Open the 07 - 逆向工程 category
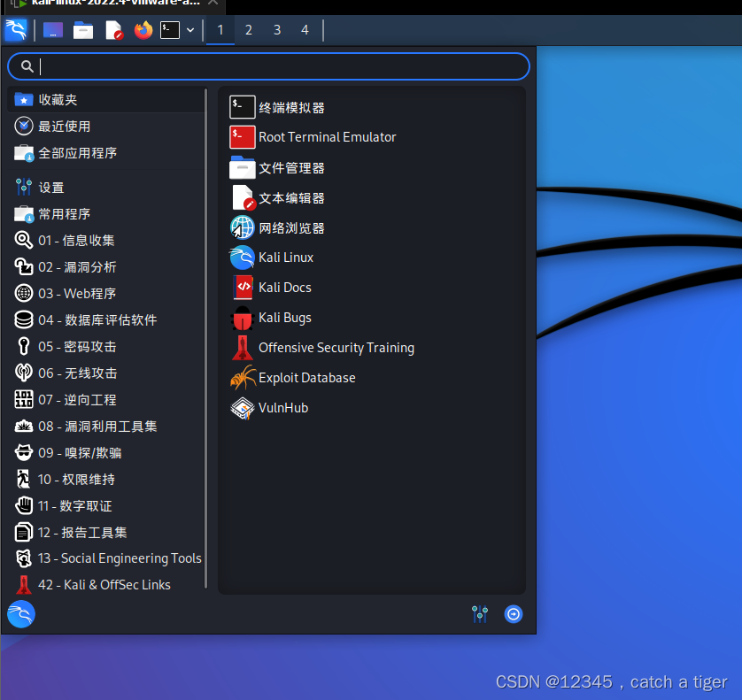Viewport: 742px width, 700px height. (106, 400)
